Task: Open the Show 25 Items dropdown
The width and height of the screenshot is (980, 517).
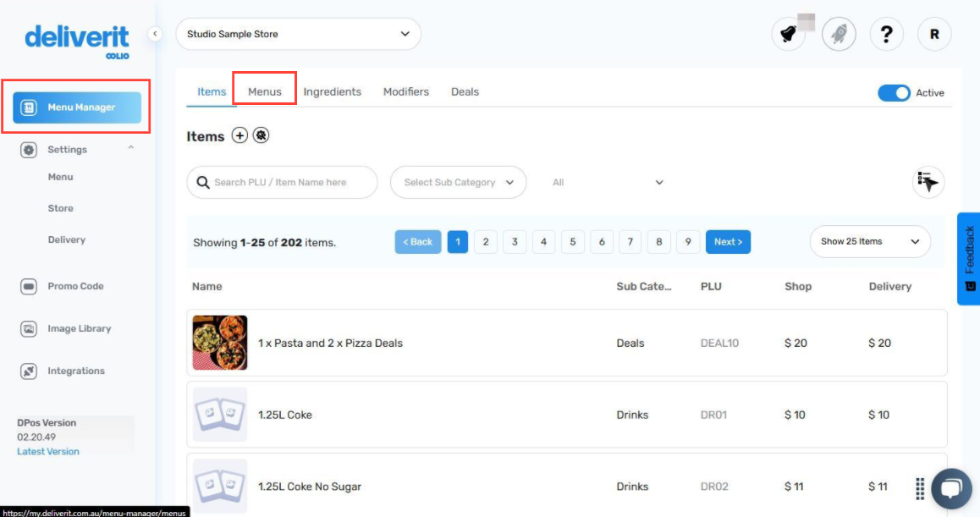Action: 869,241
